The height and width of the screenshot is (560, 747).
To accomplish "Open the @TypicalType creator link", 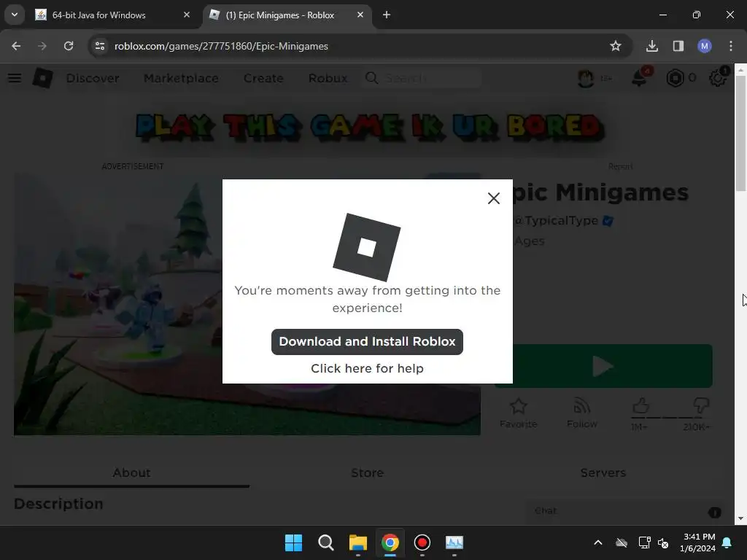I will click(x=557, y=220).
